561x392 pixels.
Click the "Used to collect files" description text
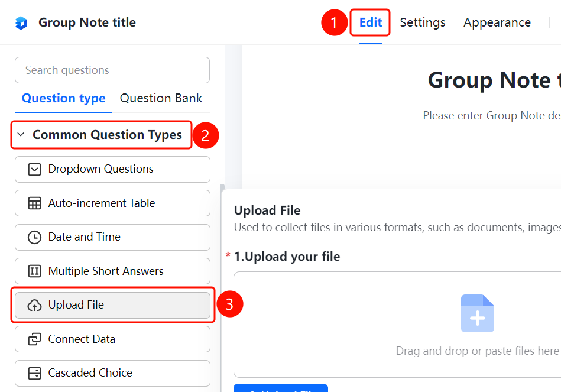point(397,228)
